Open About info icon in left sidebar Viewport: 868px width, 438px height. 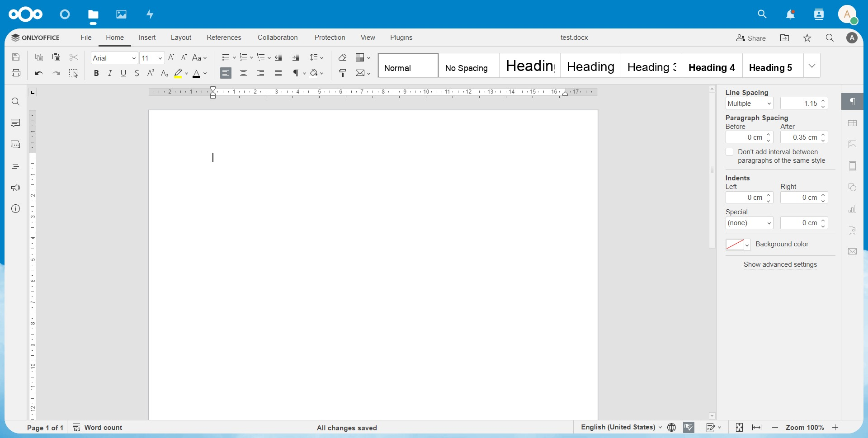tap(16, 209)
